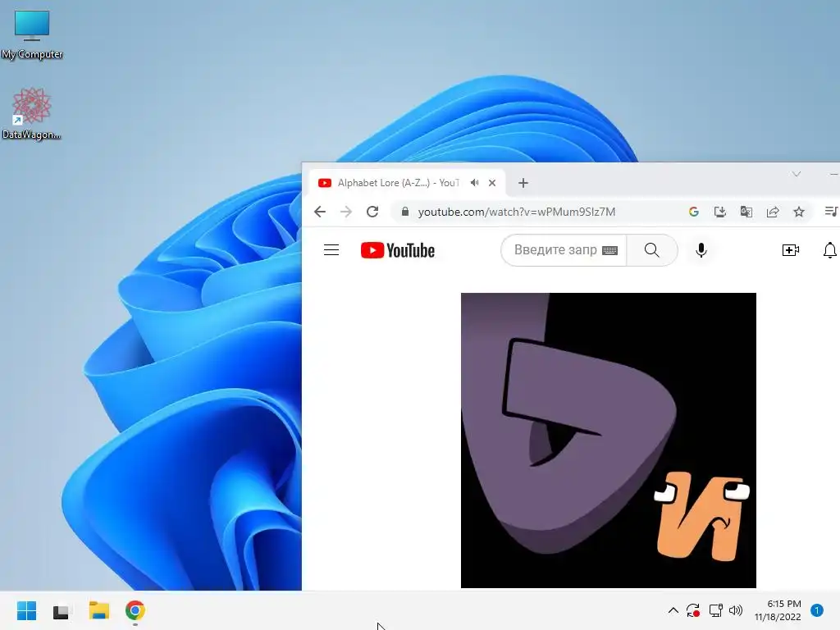Open the volume tray icon

pyautogui.click(x=736, y=610)
